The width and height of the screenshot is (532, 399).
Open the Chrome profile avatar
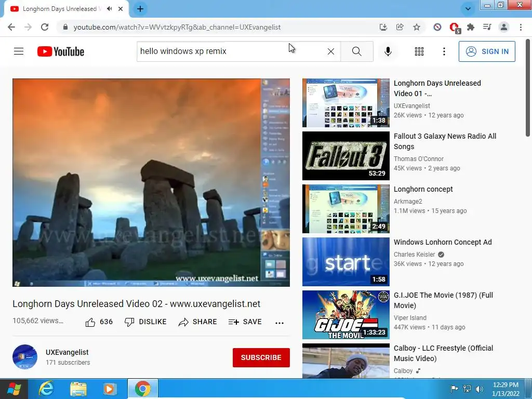click(x=504, y=27)
